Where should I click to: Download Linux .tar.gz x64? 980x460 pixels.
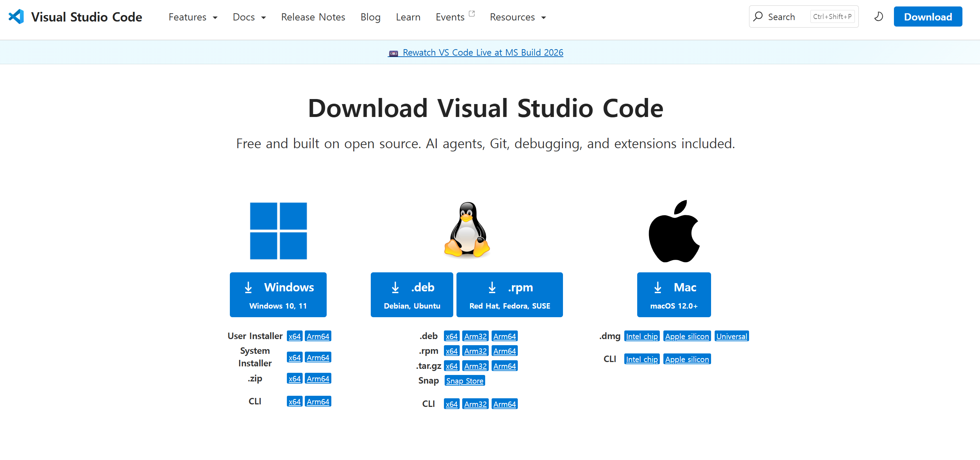pos(451,366)
